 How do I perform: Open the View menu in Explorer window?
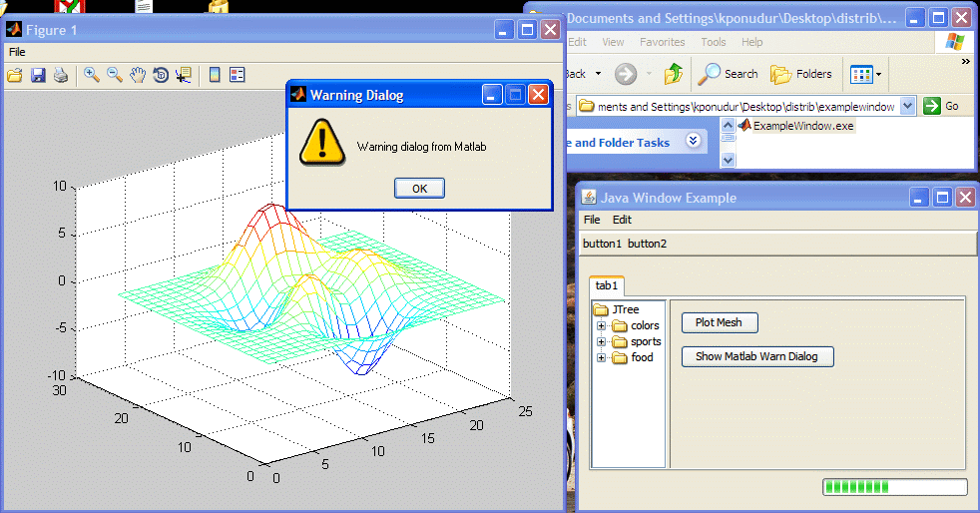tap(613, 42)
